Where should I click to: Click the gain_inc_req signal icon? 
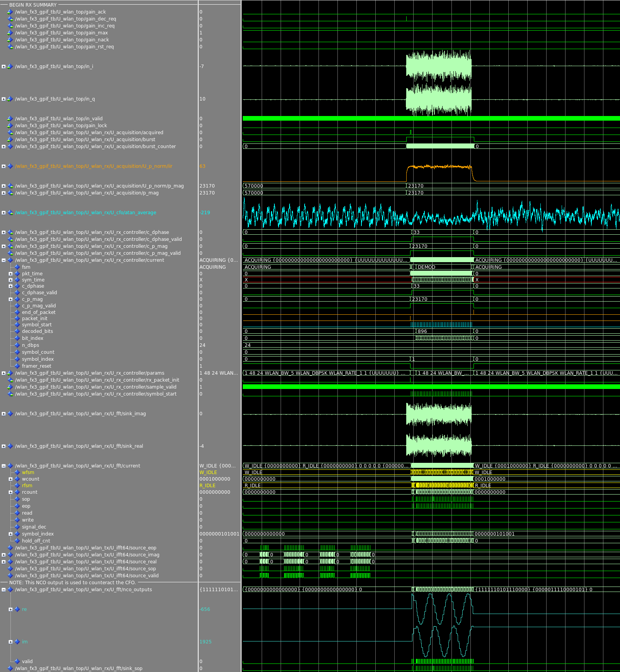coord(10,26)
